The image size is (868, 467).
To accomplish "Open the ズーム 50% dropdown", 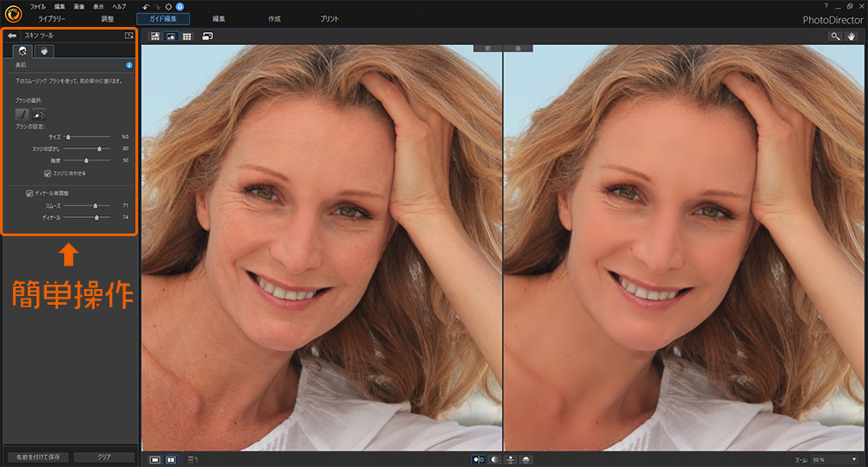I will 835,460.
